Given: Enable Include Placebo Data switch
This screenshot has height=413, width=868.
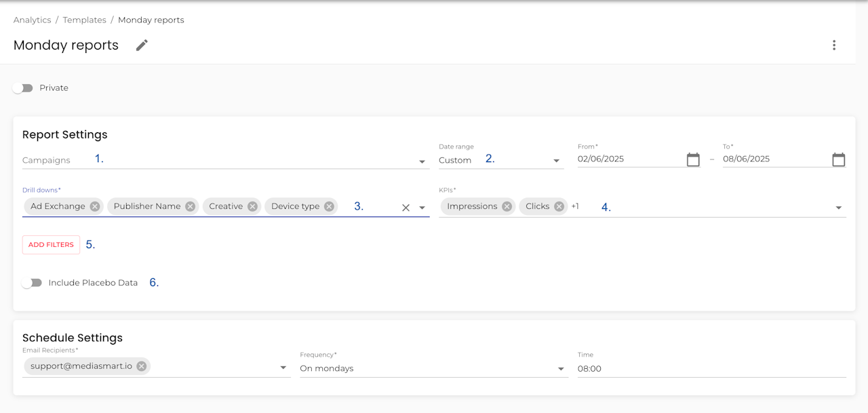Looking at the screenshot, I should pos(32,283).
